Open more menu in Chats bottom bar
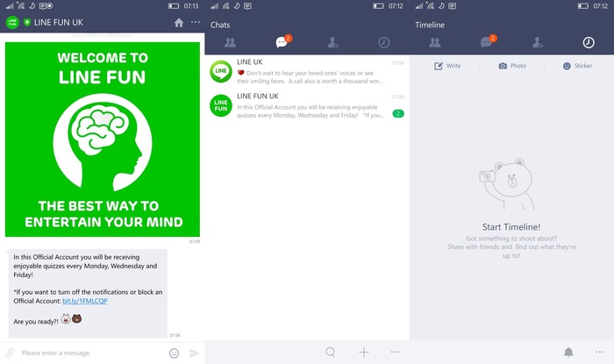Screen dimensions: 614x364 (x=395, y=352)
